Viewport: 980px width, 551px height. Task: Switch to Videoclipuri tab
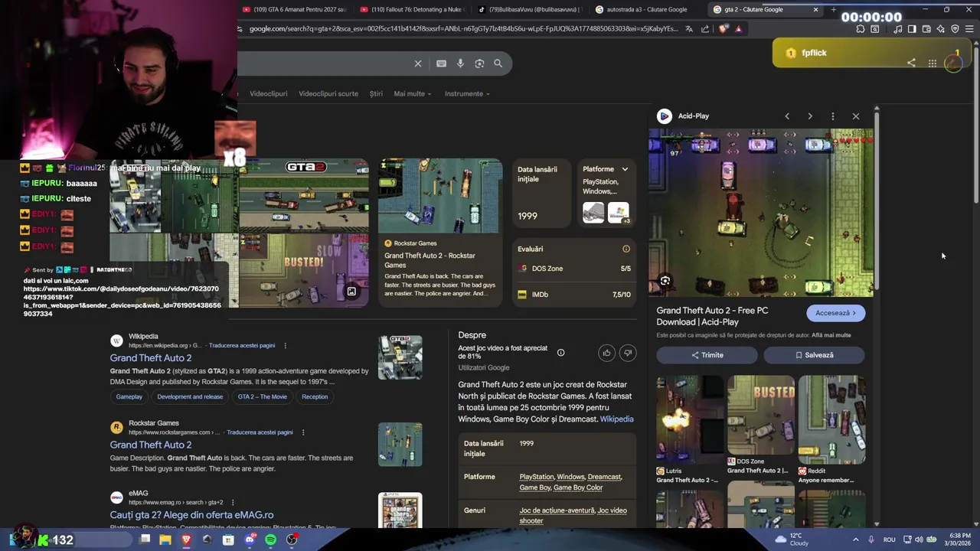(x=268, y=93)
